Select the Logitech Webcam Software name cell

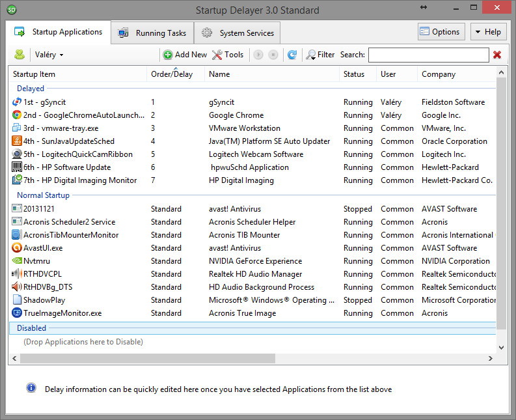[256, 154]
